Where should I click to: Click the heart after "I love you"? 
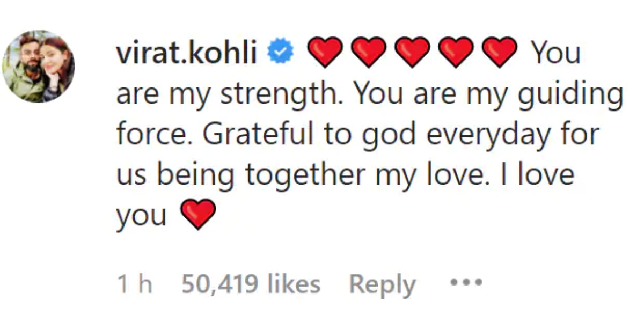(x=198, y=214)
